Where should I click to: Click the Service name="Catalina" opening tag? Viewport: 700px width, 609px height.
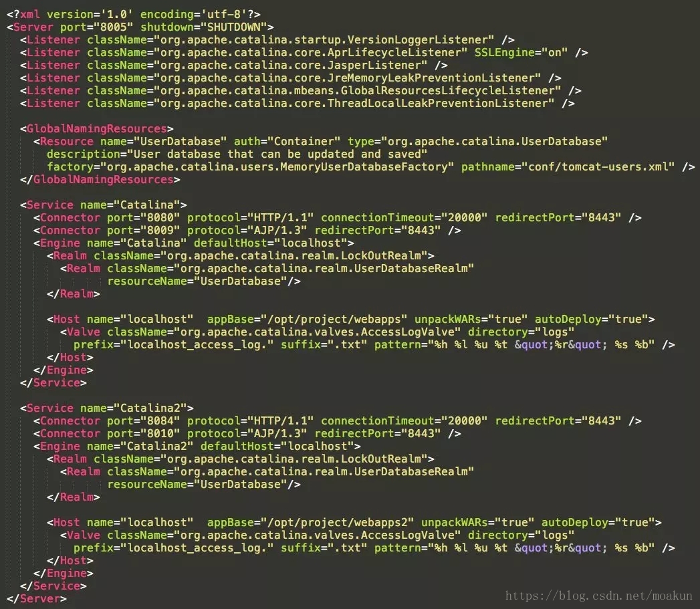[103, 205]
